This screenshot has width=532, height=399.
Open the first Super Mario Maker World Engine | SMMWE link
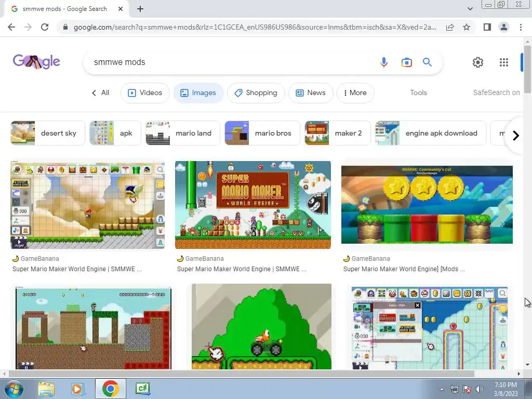coord(77,269)
